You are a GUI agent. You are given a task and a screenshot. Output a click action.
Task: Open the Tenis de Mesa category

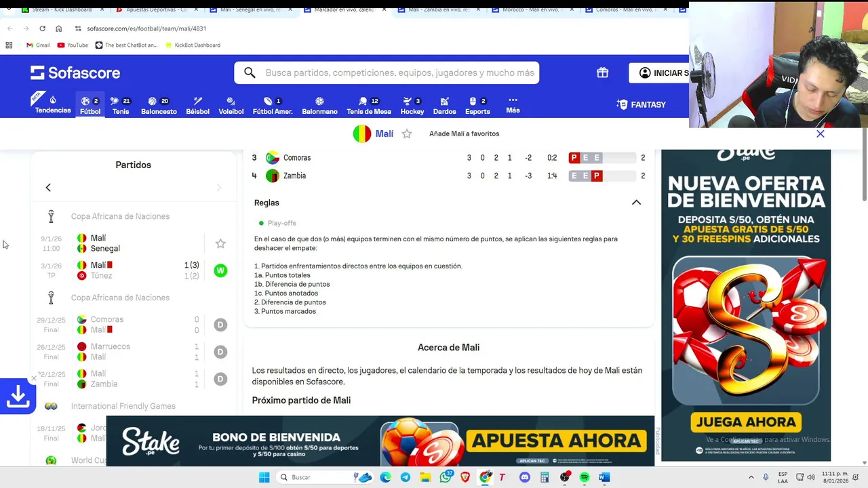[369, 104]
